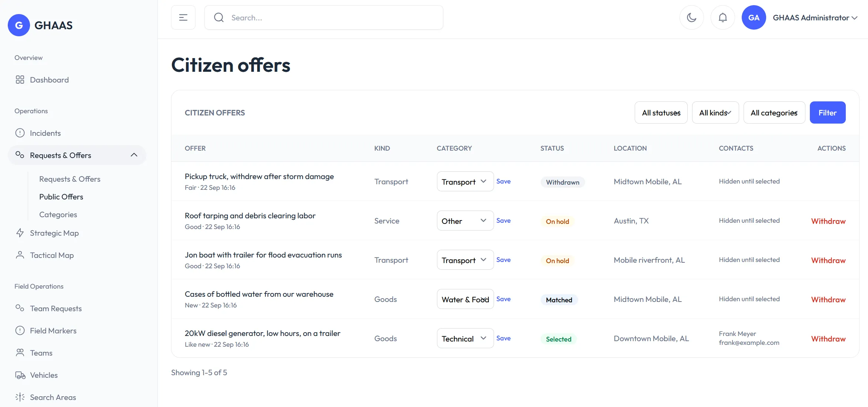The height and width of the screenshot is (407, 868).
Task: Click On hold badge for Austin, TX
Action: pyautogui.click(x=557, y=221)
